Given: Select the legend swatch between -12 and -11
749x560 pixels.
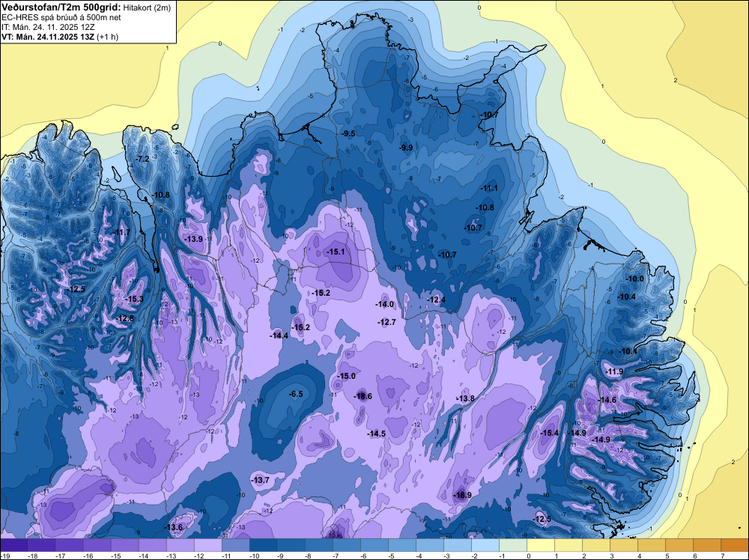Looking at the screenshot, I should coord(207,545).
